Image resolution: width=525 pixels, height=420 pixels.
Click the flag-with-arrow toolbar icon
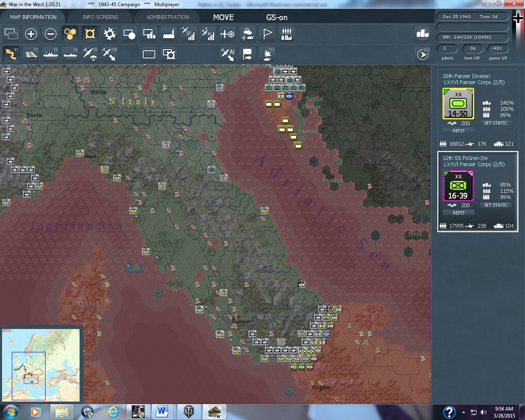pos(247,54)
